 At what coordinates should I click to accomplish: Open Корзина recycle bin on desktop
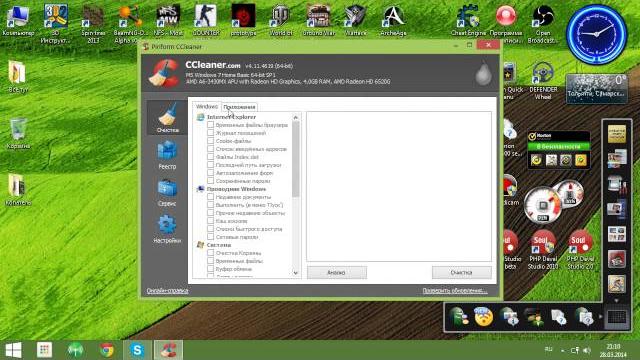coord(18,133)
